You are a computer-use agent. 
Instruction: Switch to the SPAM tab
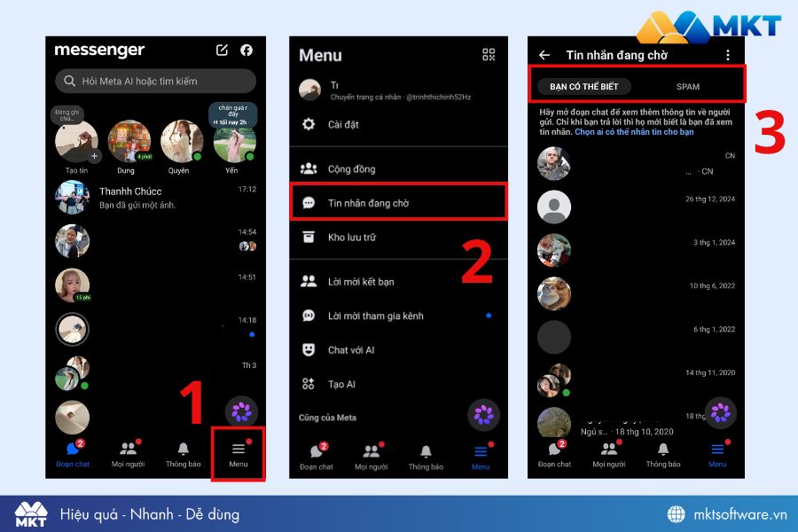click(x=687, y=87)
